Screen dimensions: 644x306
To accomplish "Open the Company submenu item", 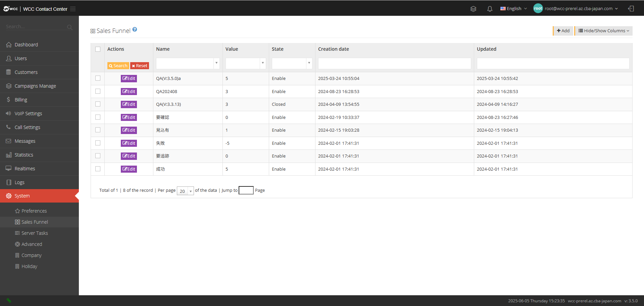I will tap(39, 255).
